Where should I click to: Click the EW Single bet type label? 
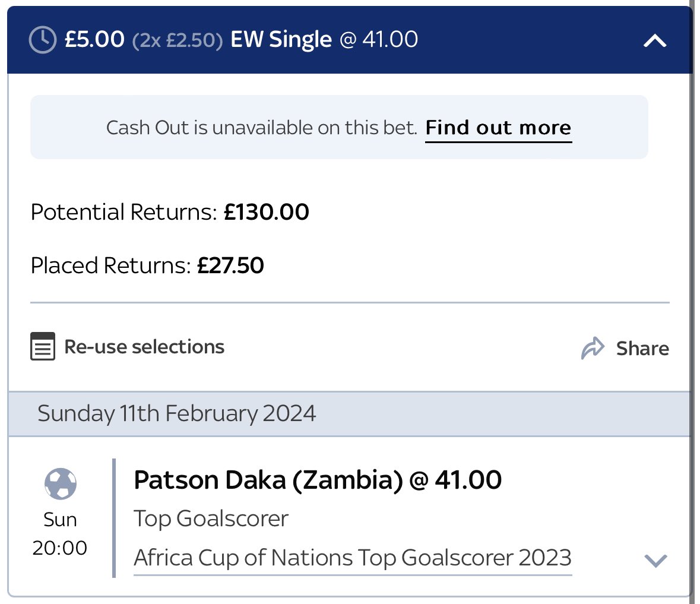[x=281, y=40]
